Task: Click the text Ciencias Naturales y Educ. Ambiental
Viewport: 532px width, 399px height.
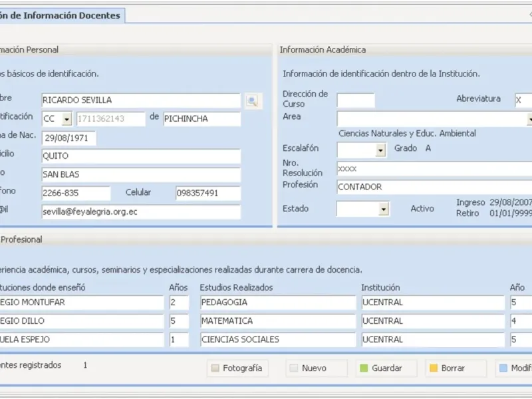Action: [x=407, y=134]
